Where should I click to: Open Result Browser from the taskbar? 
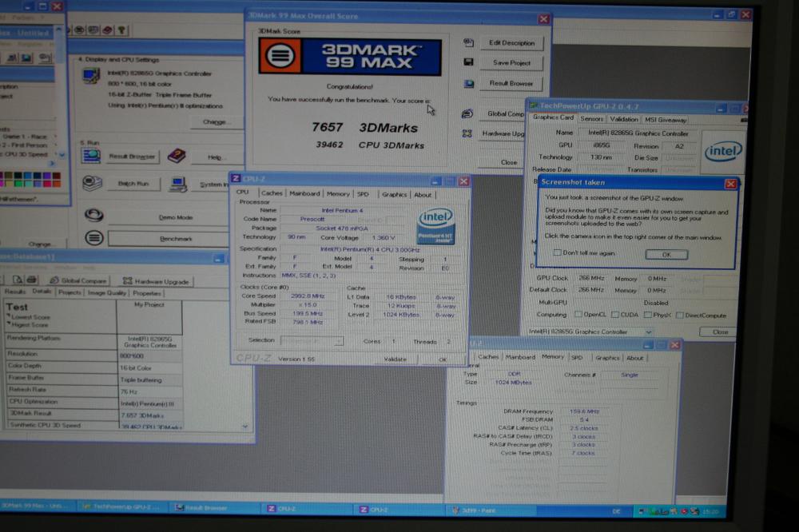pos(214,507)
